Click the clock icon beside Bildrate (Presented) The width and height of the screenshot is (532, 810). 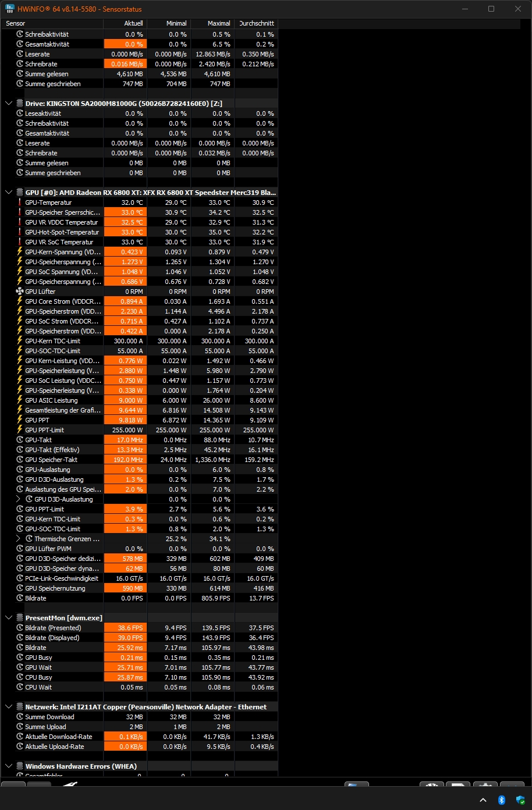20,628
